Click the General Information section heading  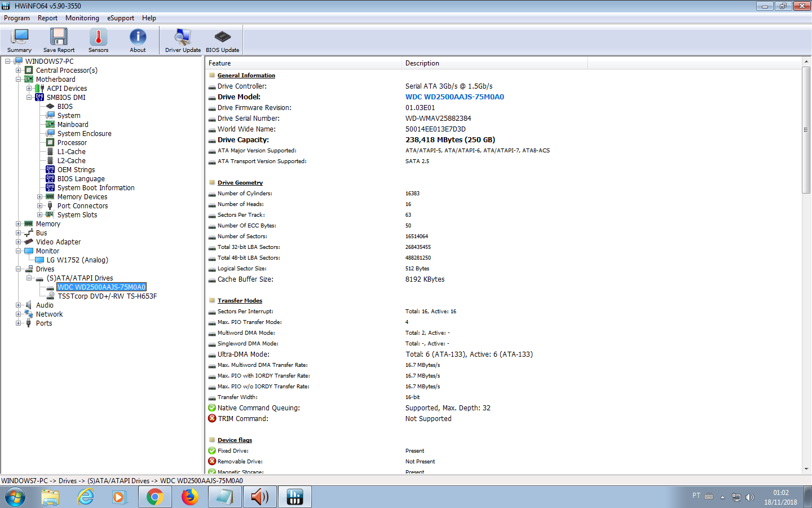246,75
